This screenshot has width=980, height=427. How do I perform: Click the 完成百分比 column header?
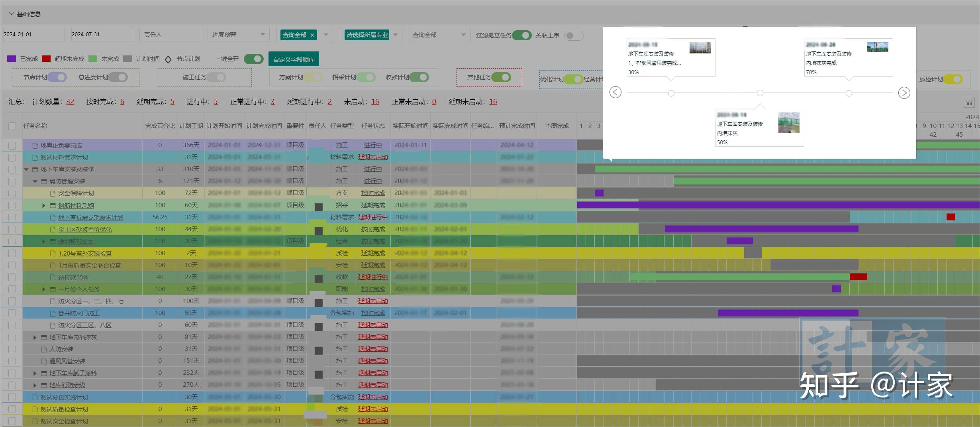click(160, 126)
